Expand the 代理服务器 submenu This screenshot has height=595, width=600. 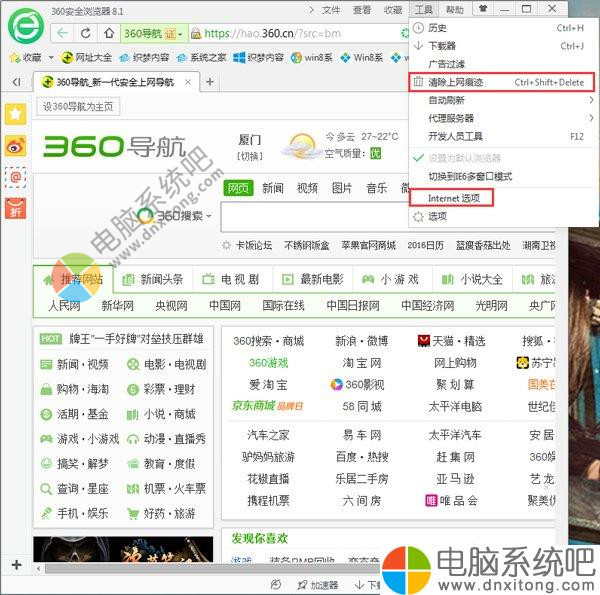500,118
